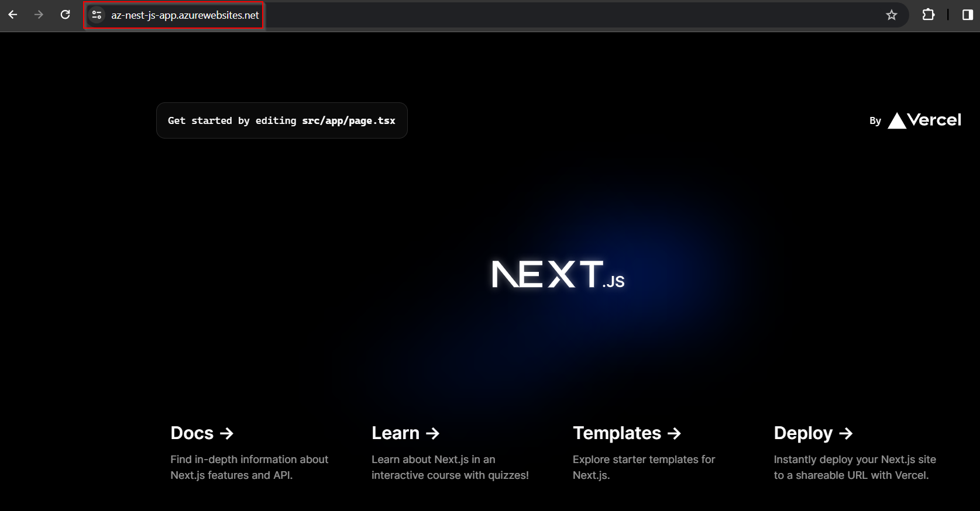This screenshot has width=980, height=511.
Task: Open the extensions puzzle icon
Action: click(x=929, y=15)
